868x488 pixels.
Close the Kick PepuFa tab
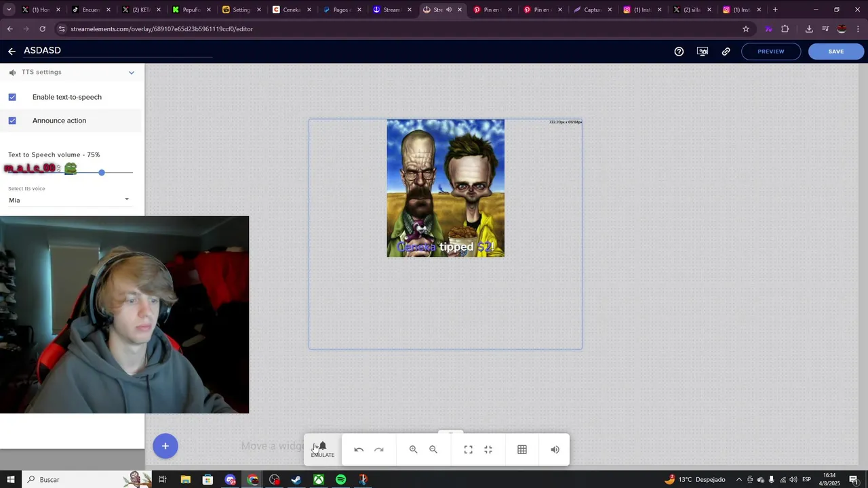tap(208, 9)
